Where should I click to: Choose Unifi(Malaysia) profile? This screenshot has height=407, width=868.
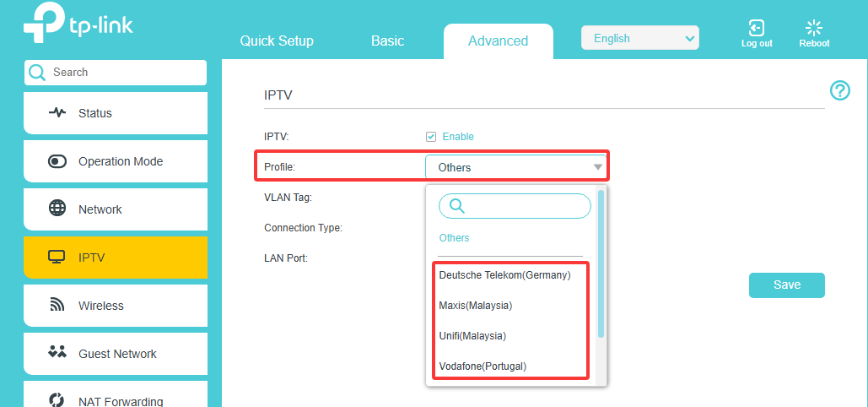[x=472, y=335]
